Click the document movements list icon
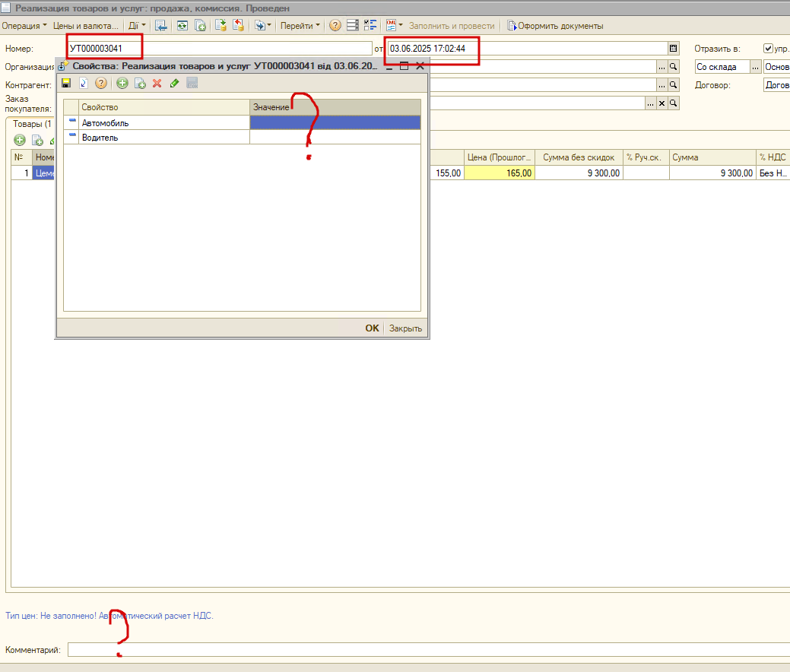This screenshot has width=790, height=672. tap(353, 25)
